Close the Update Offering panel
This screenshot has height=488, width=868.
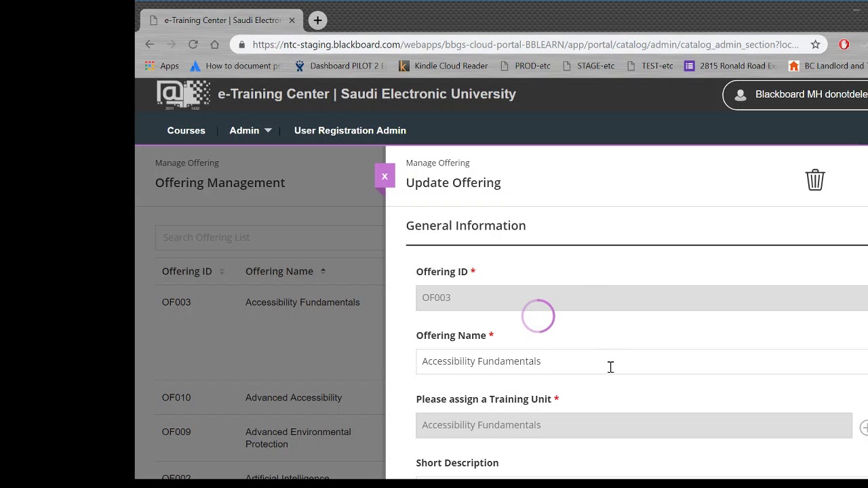tap(384, 176)
